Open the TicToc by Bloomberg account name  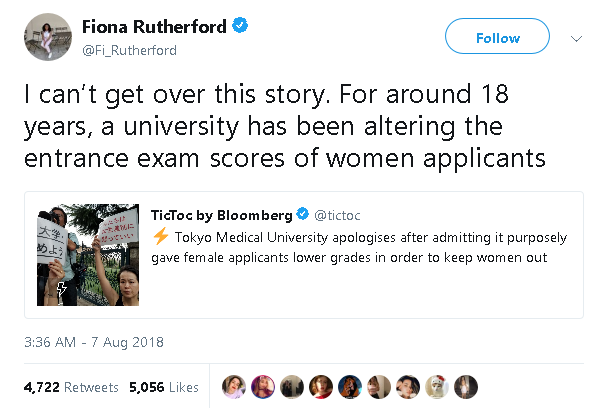pyautogui.click(x=221, y=214)
